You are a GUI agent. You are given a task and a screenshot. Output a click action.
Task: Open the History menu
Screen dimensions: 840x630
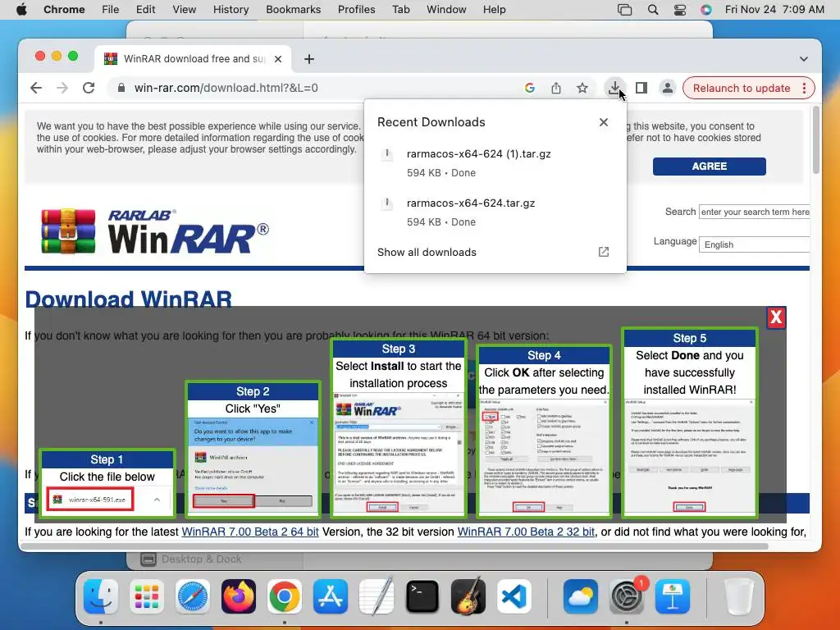tap(231, 10)
